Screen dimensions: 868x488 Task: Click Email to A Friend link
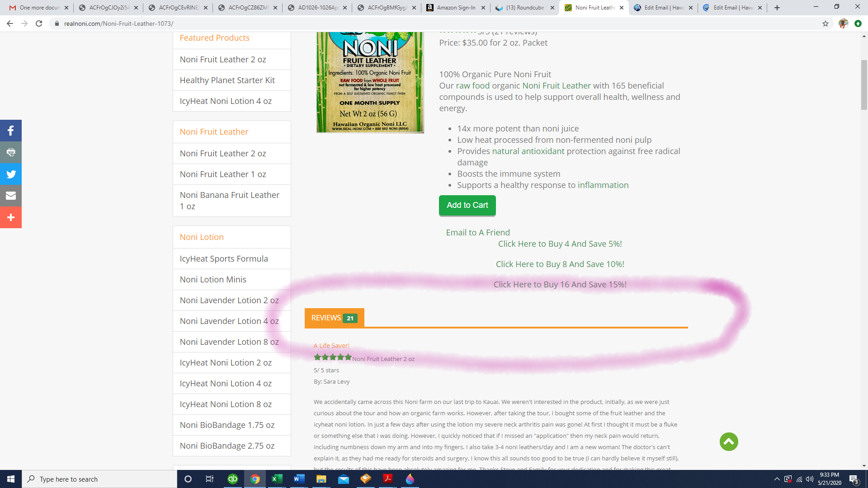point(478,232)
